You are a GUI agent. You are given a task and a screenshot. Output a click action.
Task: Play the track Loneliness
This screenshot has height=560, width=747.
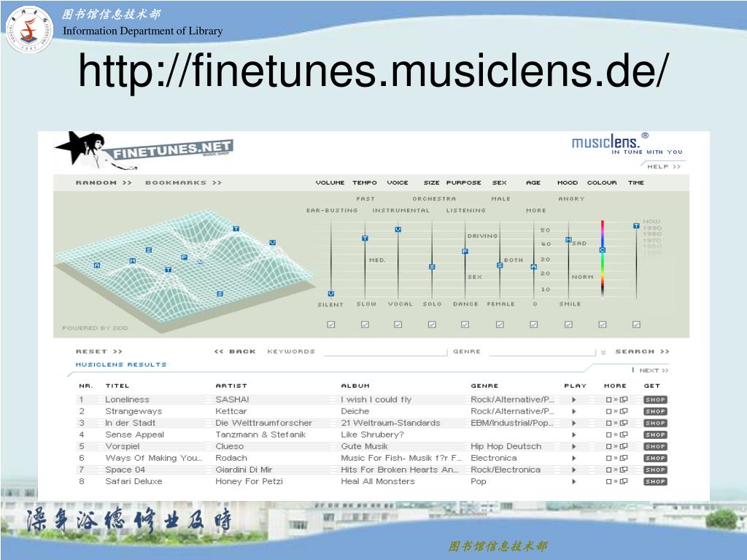pyautogui.click(x=574, y=400)
